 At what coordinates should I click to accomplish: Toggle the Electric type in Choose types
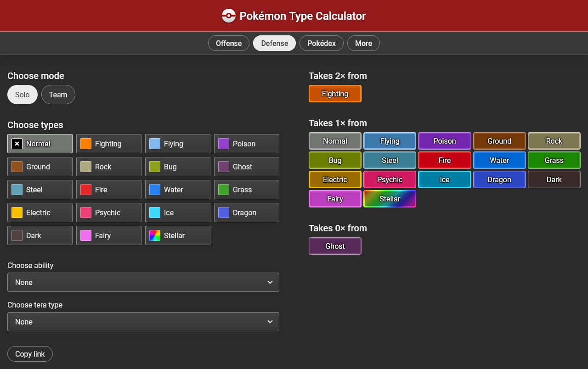click(x=40, y=212)
